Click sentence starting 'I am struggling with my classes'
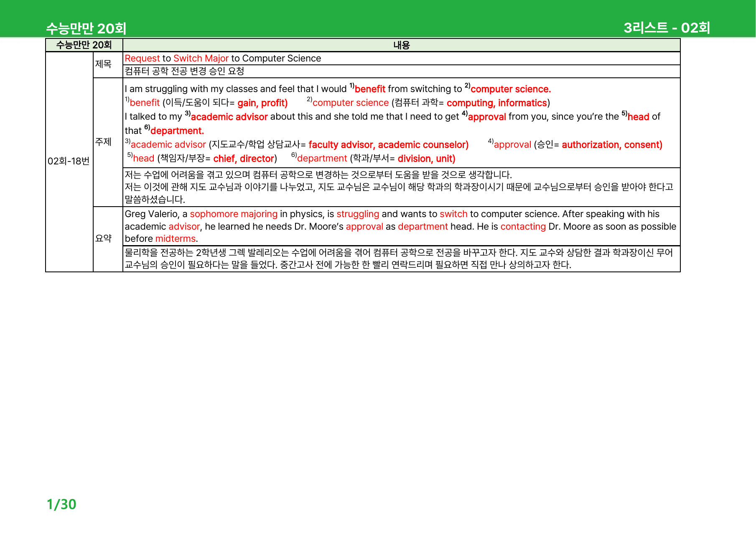 pyautogui.click(x=338, y=89)
